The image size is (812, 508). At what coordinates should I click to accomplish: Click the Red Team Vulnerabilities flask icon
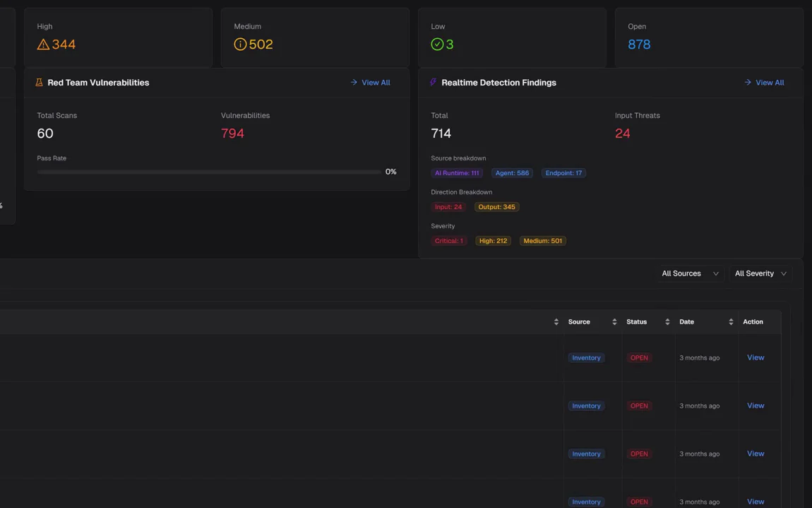[39, 83]
